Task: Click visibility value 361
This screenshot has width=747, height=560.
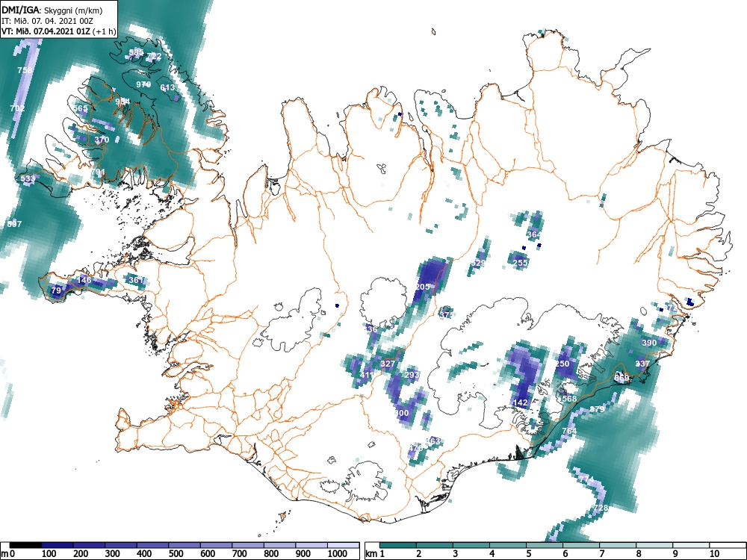Action: coord(136,280)
